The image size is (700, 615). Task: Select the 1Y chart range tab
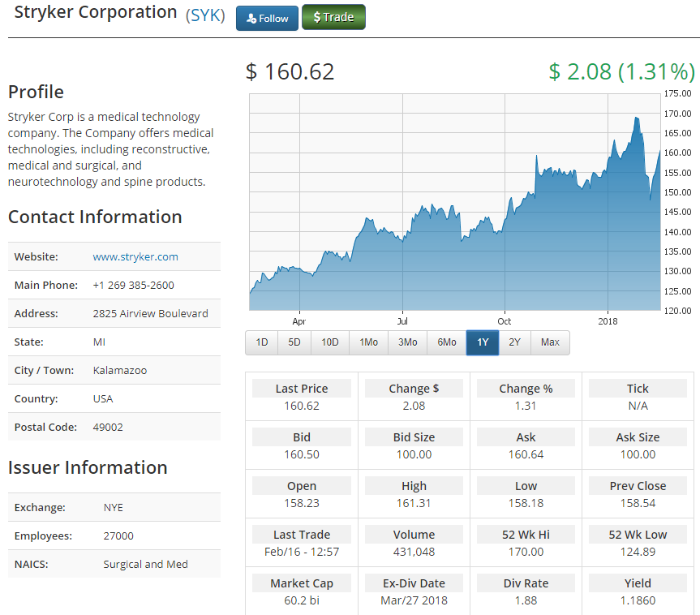pos(483,342)
